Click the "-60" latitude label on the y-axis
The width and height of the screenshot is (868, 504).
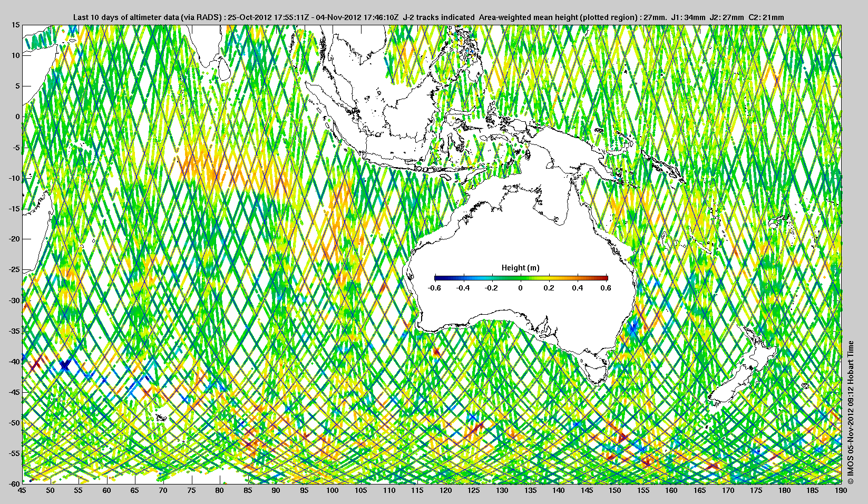tap(14, 483)
